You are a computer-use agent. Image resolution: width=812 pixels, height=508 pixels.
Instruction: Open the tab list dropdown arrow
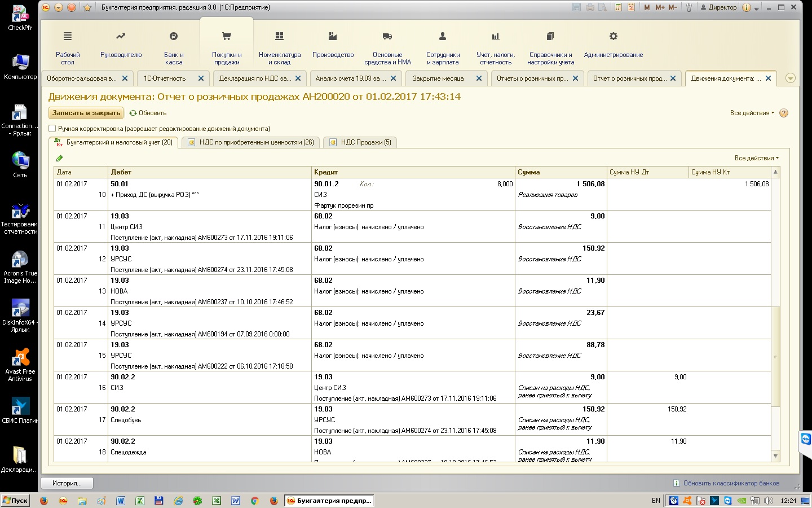tap(791, 78)
